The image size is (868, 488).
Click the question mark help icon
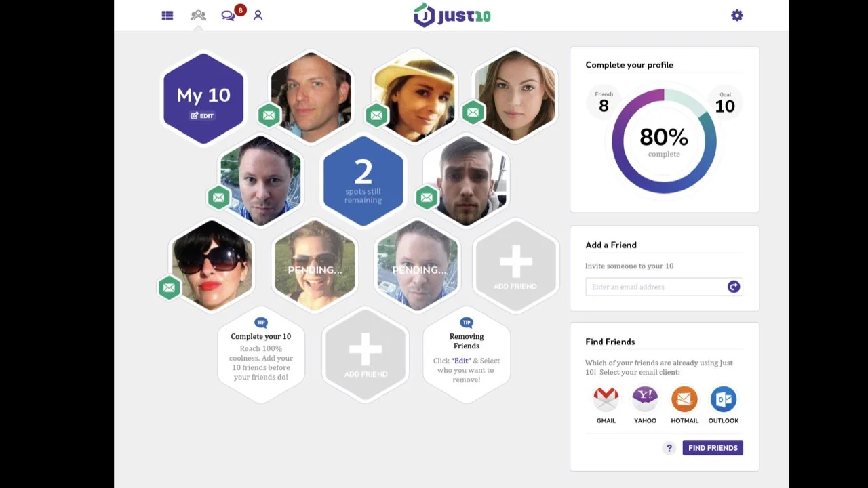[x=669, y=448]
